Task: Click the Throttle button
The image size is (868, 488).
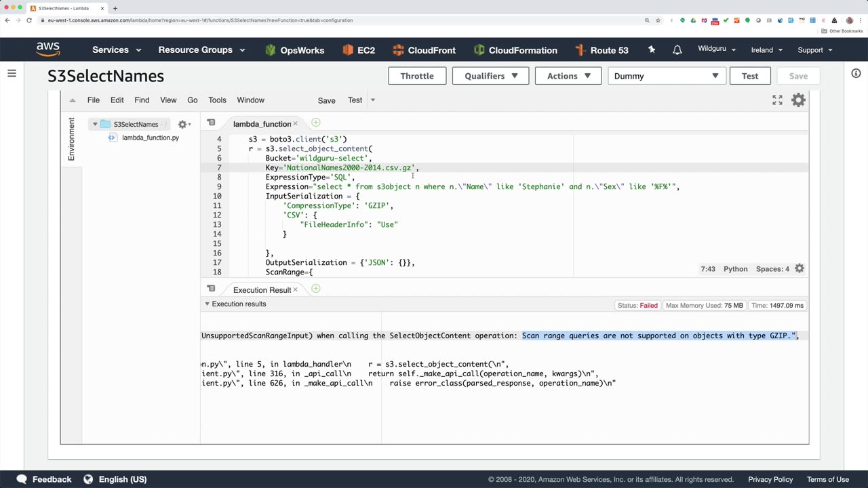Action: 417,76
